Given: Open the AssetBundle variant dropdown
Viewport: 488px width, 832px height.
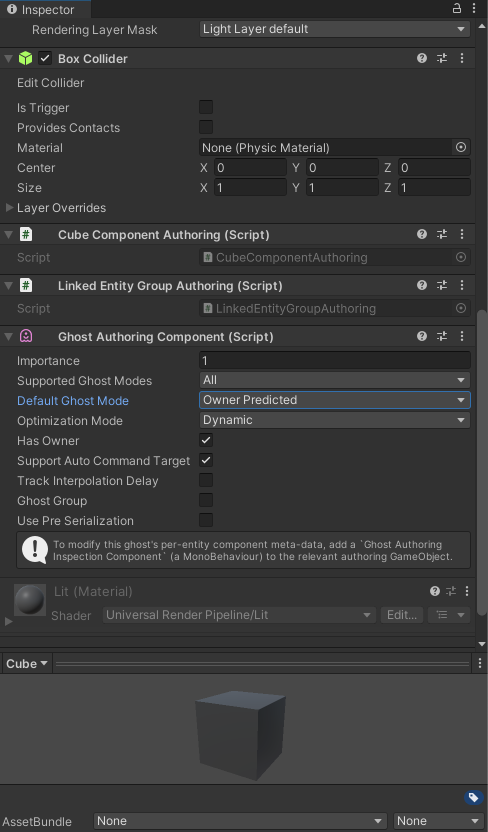Looking at the screenshot, I should pyautogui.click(x=438, y=821).
